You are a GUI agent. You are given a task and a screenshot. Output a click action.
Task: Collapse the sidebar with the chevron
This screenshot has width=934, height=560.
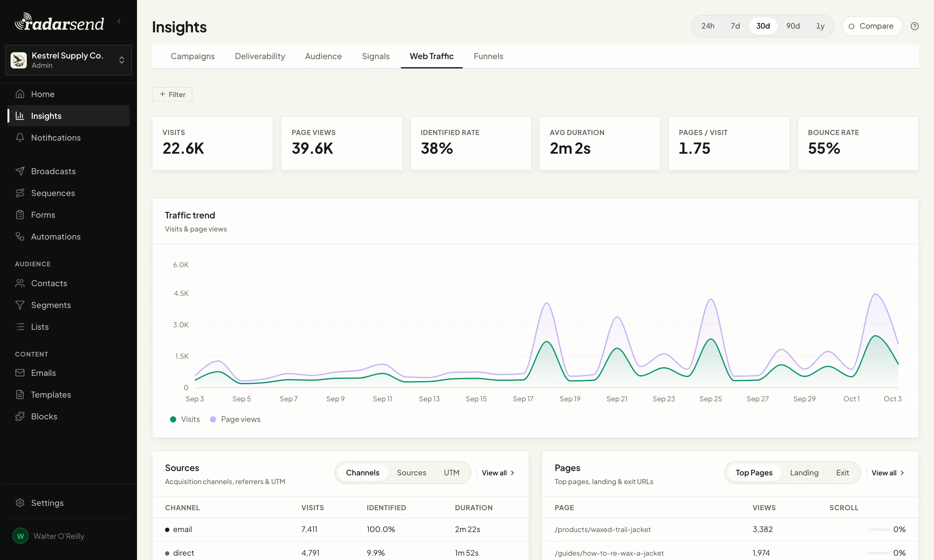tap(119, 21)
